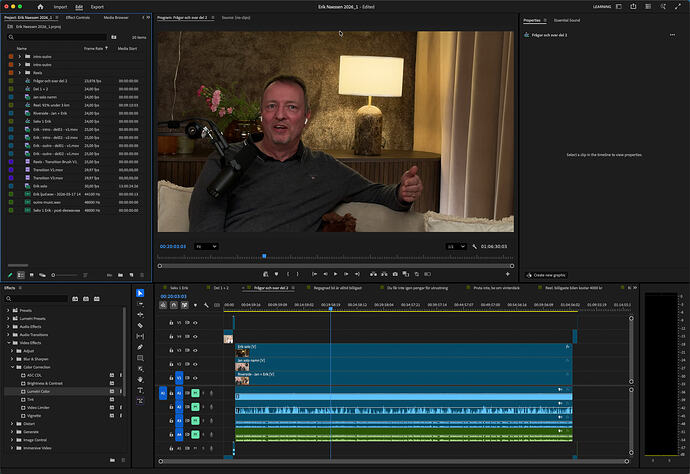Toggle A1 source patching button
The image size is (690, 474).
point(163,393)
